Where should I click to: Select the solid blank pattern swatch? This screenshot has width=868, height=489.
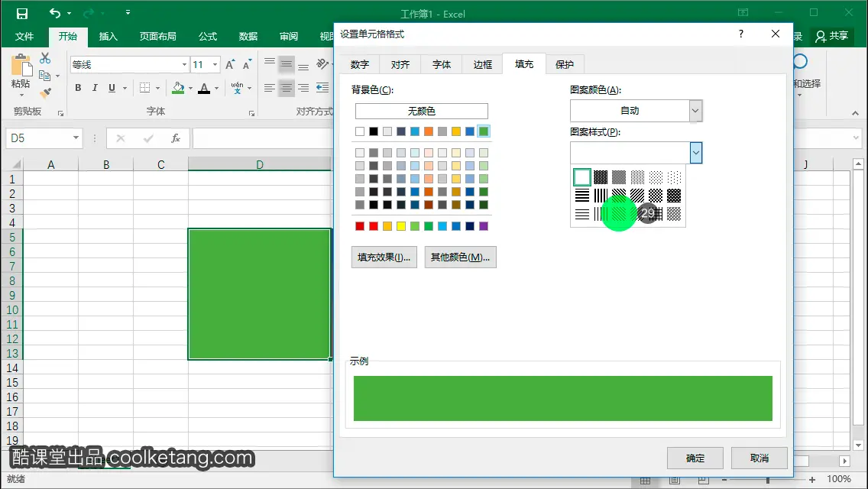point(581,177)
